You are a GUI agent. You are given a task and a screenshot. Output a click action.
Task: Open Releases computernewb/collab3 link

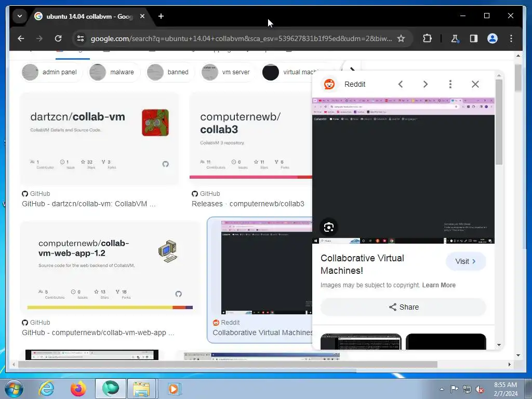click(248, 204)
